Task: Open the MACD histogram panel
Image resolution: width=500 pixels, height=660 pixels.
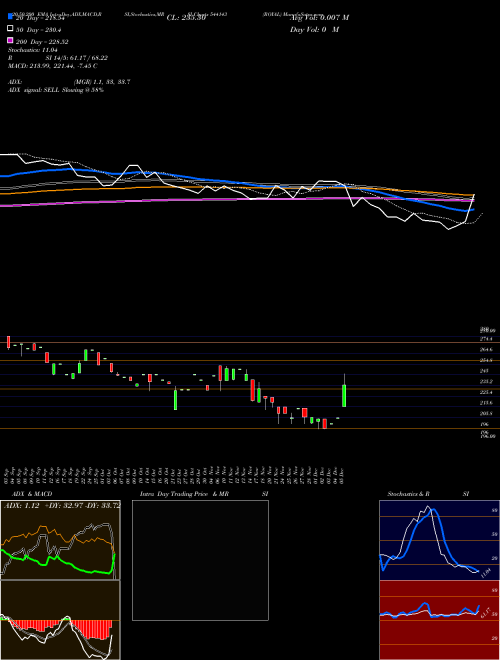Action: [x=60, y=620]
